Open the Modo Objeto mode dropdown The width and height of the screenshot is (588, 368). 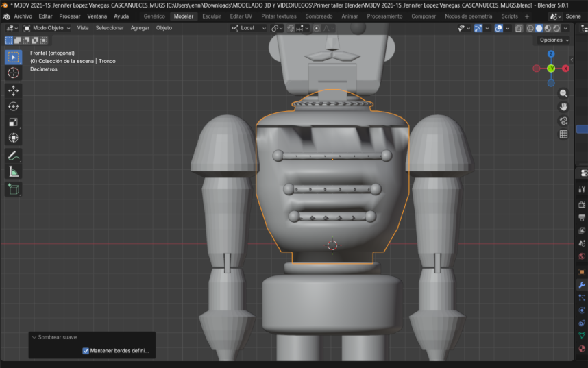[47, 28]
